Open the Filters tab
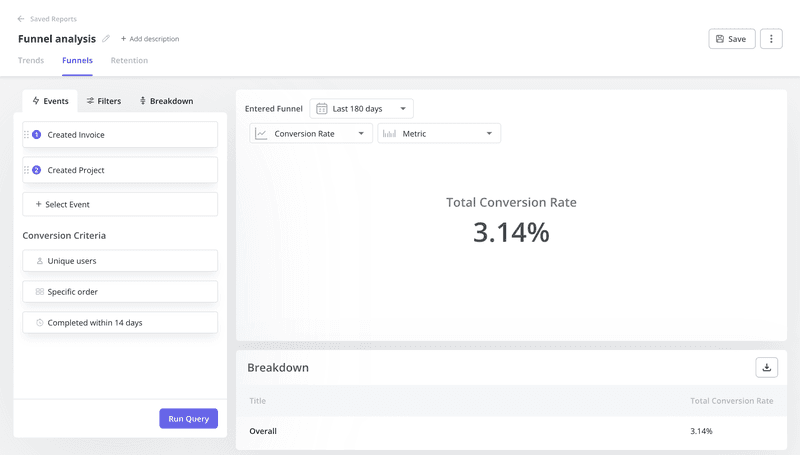 click(x=103, y=101)
